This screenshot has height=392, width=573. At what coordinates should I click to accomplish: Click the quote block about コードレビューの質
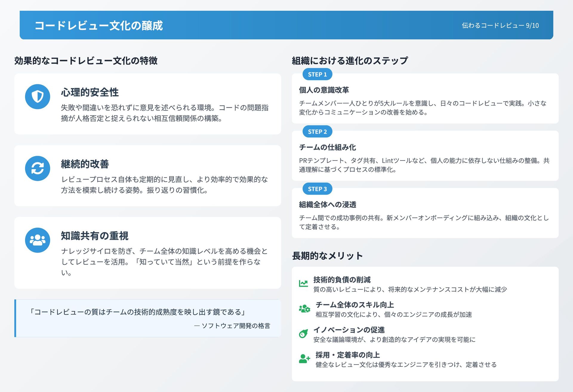click(148, 318)
